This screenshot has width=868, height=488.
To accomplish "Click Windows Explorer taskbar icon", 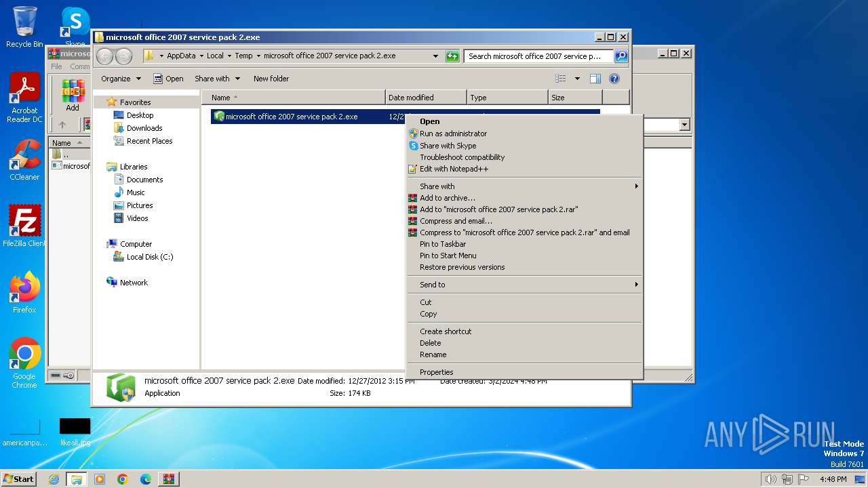I will click(x=77, y=479).
